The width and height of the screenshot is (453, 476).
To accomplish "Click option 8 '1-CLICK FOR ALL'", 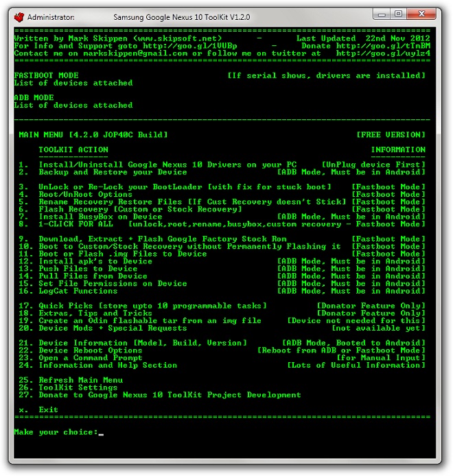I will pos(66,224).
